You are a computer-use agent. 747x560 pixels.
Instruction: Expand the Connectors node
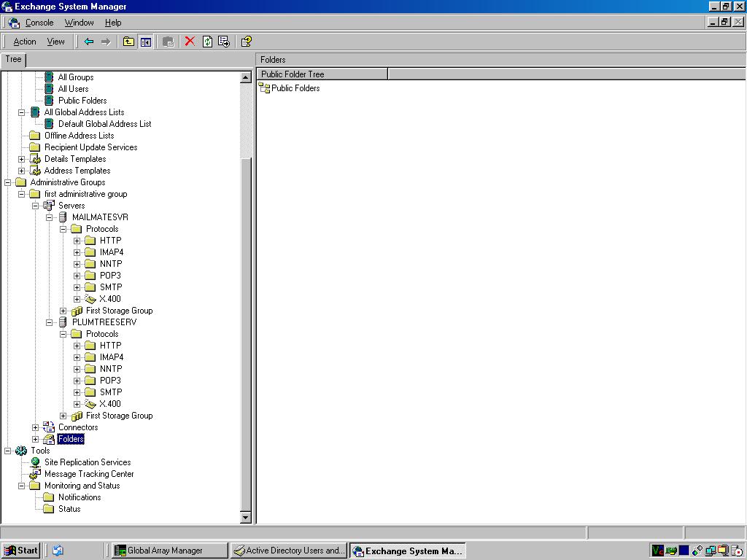pyautogui.click(x=35, y=427)
